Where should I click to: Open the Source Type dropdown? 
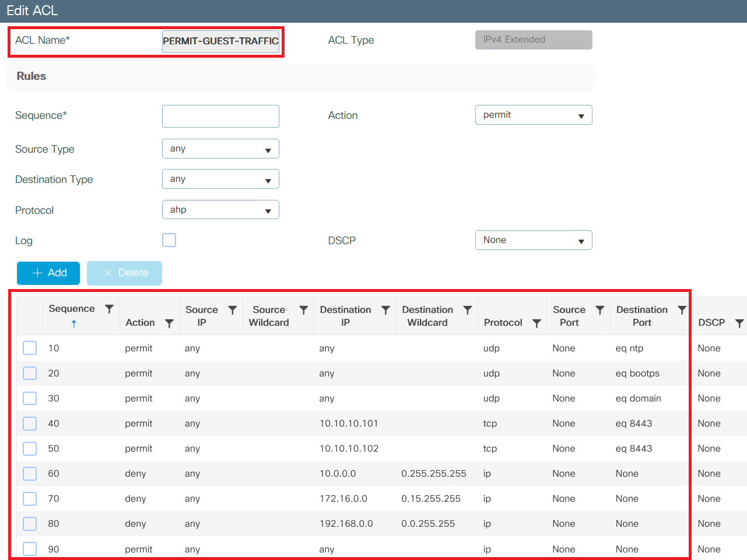click(220, 149)
